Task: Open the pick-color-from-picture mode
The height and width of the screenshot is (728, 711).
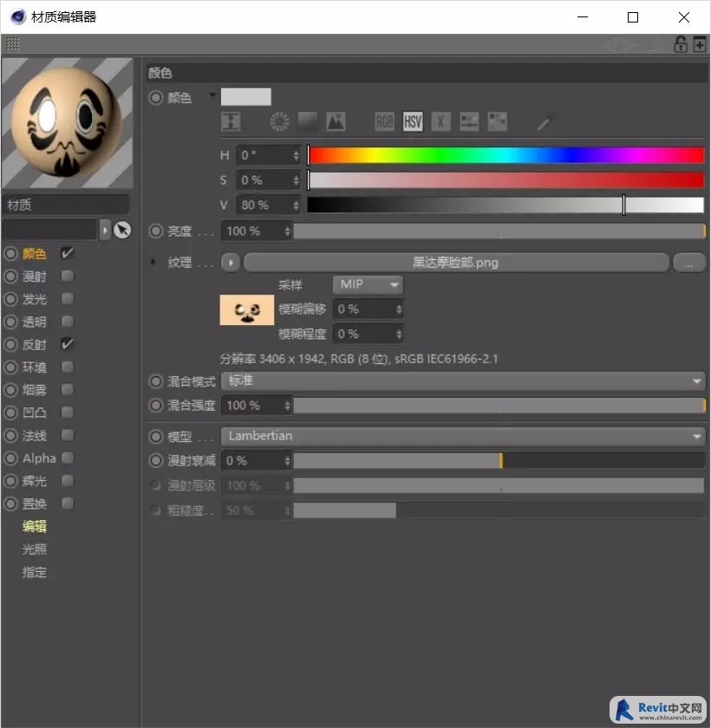Action: (x=336, y=122)
